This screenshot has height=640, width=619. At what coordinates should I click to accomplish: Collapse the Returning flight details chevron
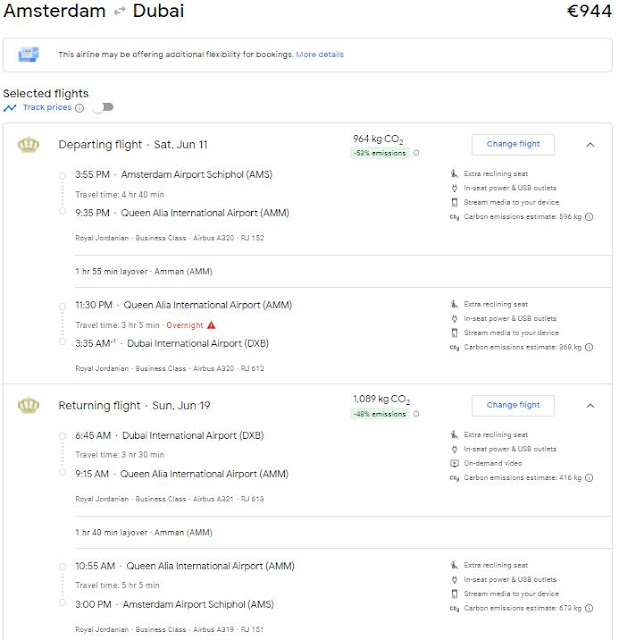click(590, 405)
